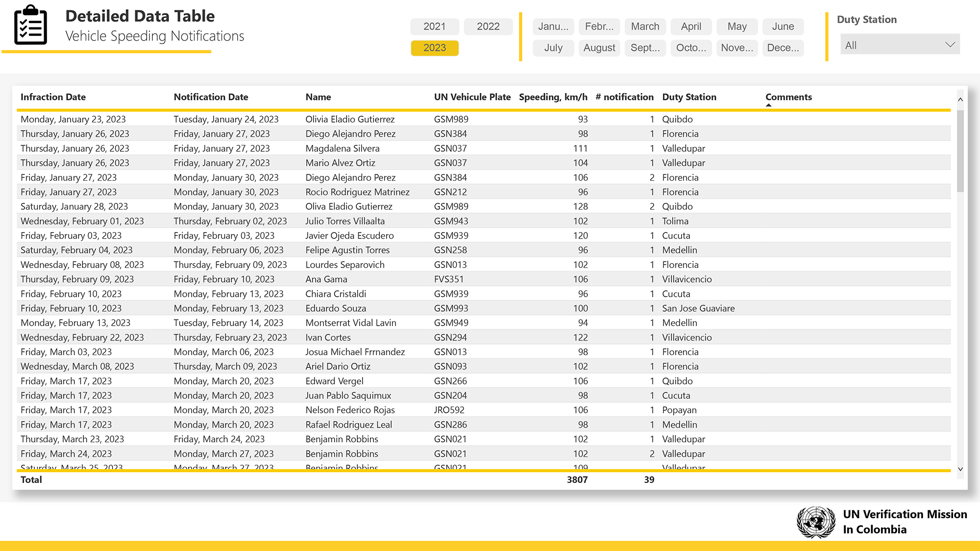
Task: Click duty station cell San Jose Guaviare
Action: (698, 308)
